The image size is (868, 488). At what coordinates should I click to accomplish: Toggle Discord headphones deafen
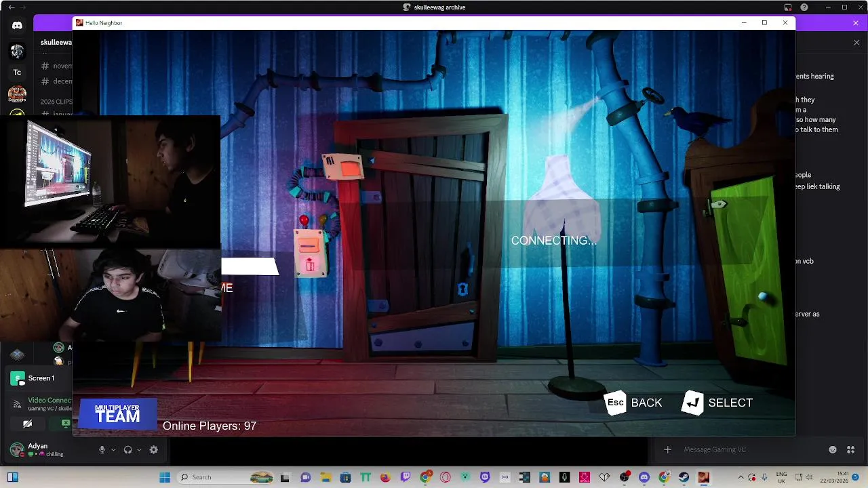click(127, 449)
